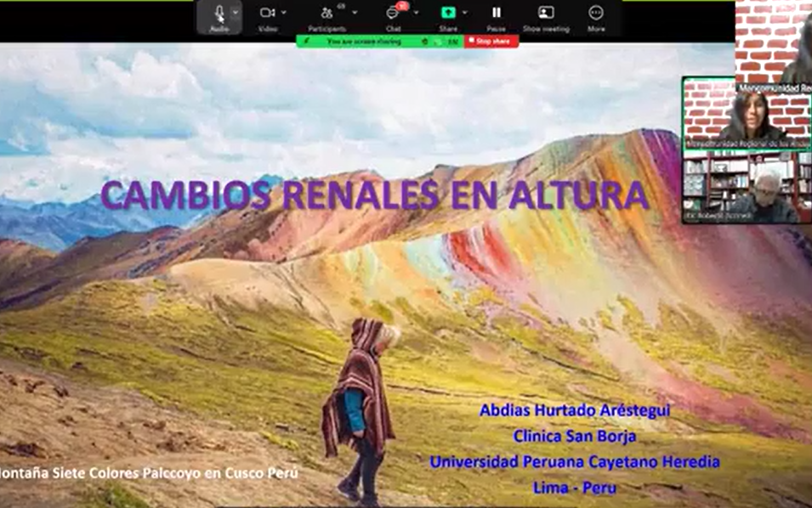Click the red Stop share button
The image size is (812, 508).
click(491, 42)
